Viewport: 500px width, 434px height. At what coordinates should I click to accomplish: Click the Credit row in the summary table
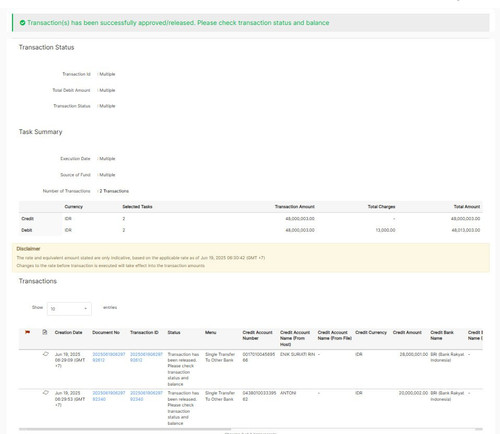(x=251, y=219)
